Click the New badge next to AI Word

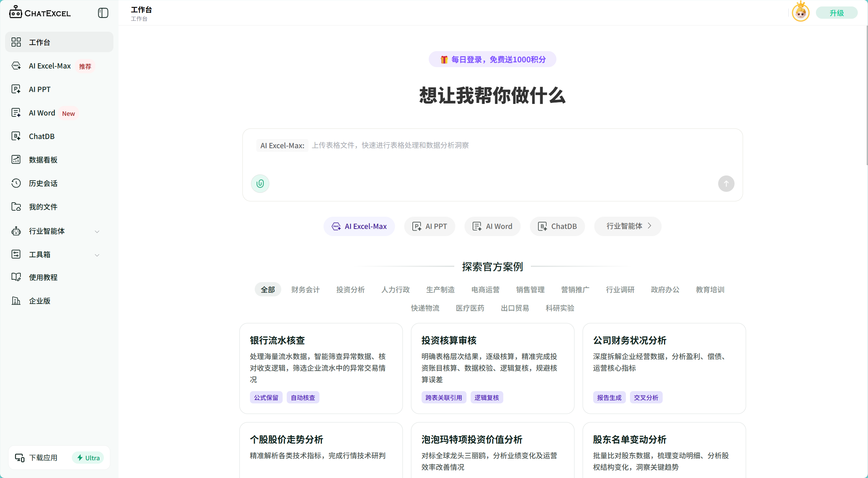coord(68,113)
